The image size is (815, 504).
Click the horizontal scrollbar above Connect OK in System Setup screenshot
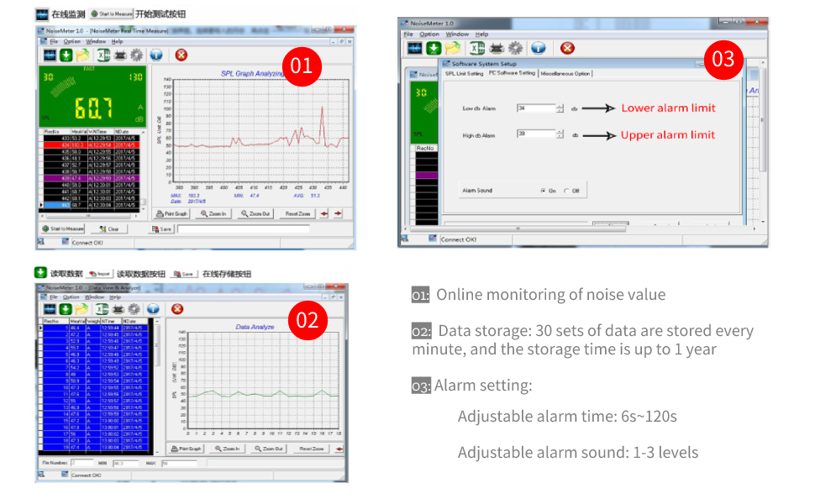tap(518, 228)
